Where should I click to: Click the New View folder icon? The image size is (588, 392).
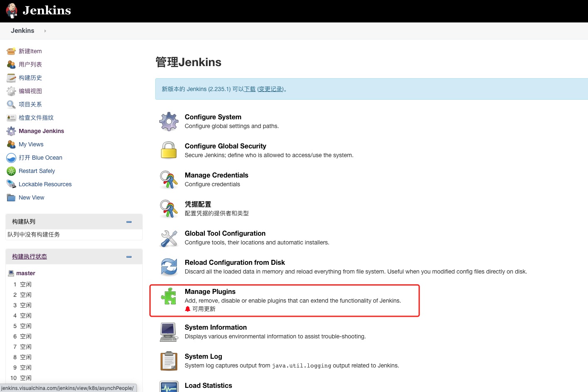pos(11,197)
